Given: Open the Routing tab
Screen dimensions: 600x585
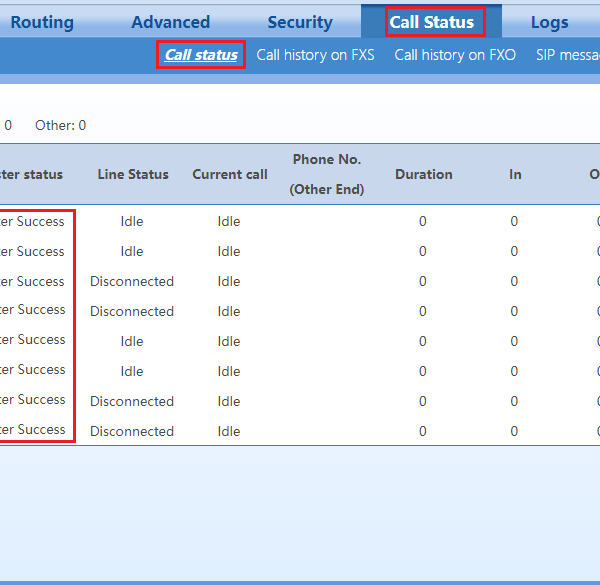Looking at the screenshot, I should (x=42, y=22).
